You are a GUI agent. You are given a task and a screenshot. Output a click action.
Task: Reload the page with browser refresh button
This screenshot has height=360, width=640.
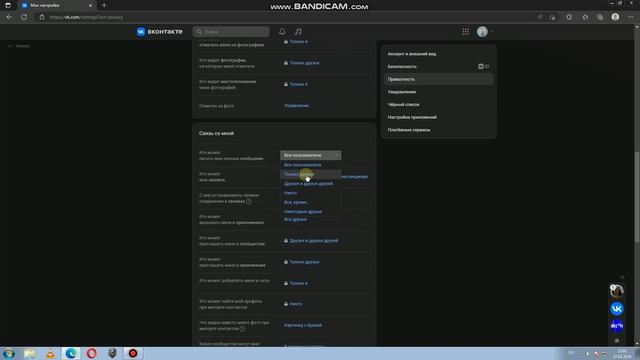(x=24, y=17)
